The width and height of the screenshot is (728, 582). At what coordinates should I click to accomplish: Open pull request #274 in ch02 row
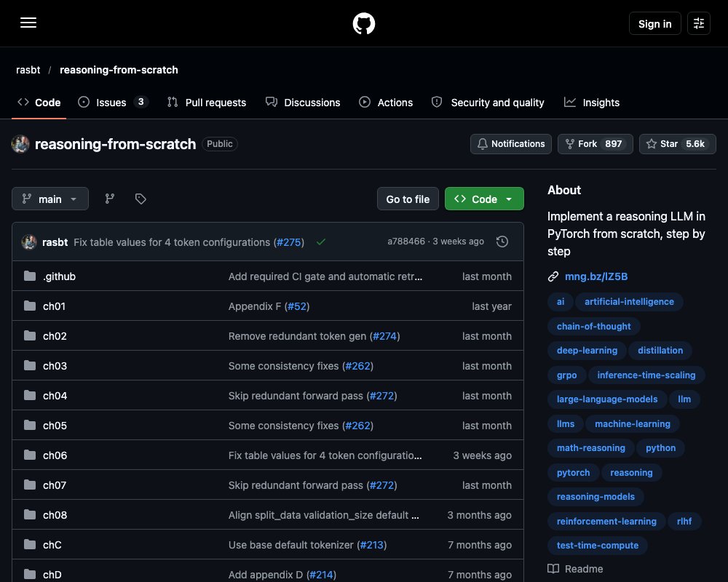tap(384, 336)
